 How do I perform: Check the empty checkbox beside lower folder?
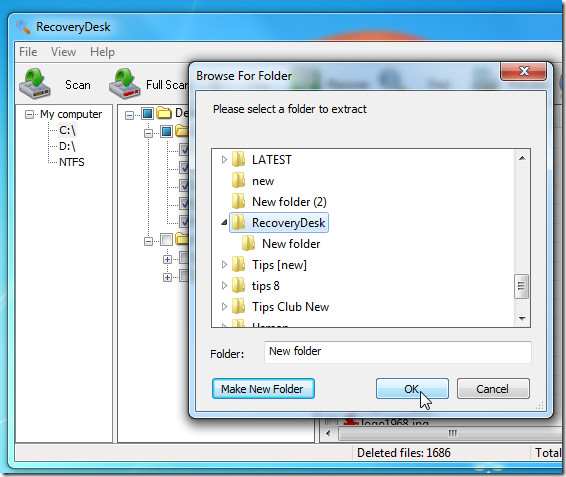click(x=166, y=239)
